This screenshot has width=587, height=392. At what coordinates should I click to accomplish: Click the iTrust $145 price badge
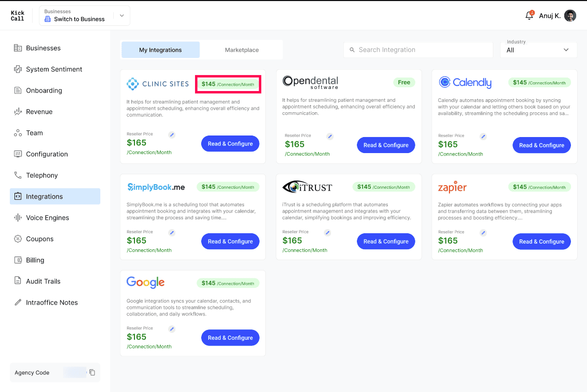383,187
